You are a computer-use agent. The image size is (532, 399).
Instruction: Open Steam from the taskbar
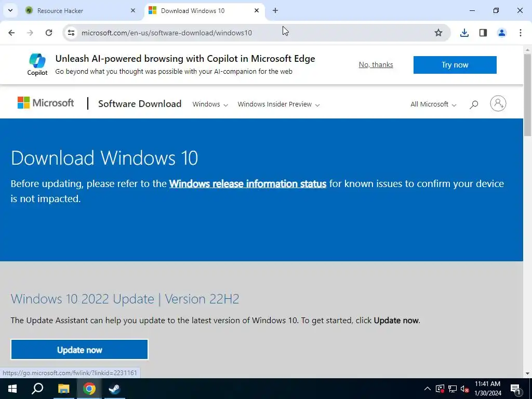115,389
